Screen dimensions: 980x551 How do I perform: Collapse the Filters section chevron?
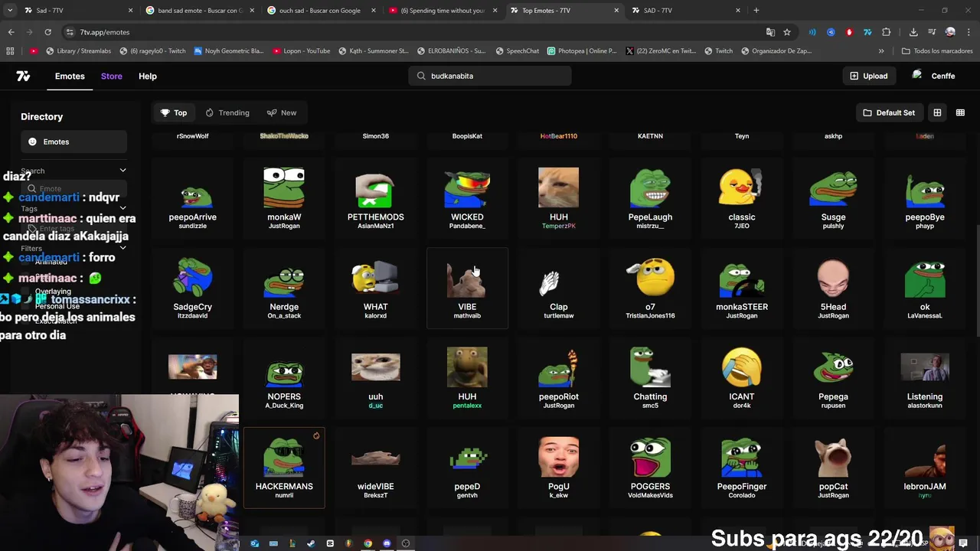pyautogui.click(x=122, y=248)
